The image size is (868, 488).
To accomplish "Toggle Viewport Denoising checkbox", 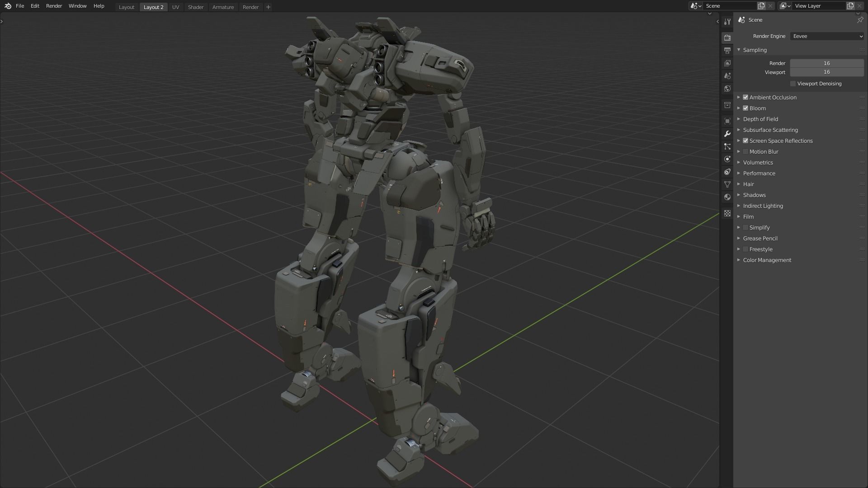I will [x=793, y=84].
